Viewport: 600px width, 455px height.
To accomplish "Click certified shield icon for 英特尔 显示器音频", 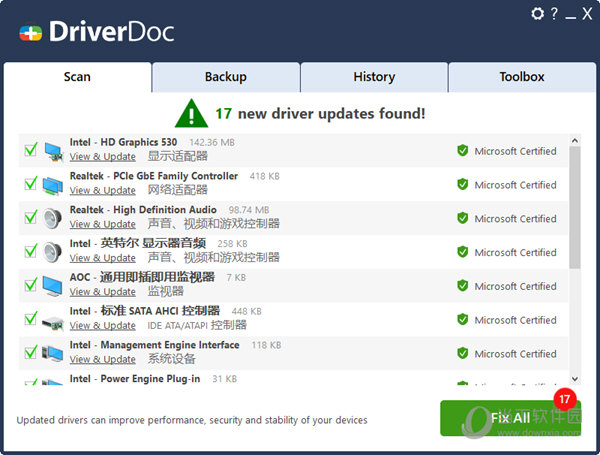I will tap(463, 252).
